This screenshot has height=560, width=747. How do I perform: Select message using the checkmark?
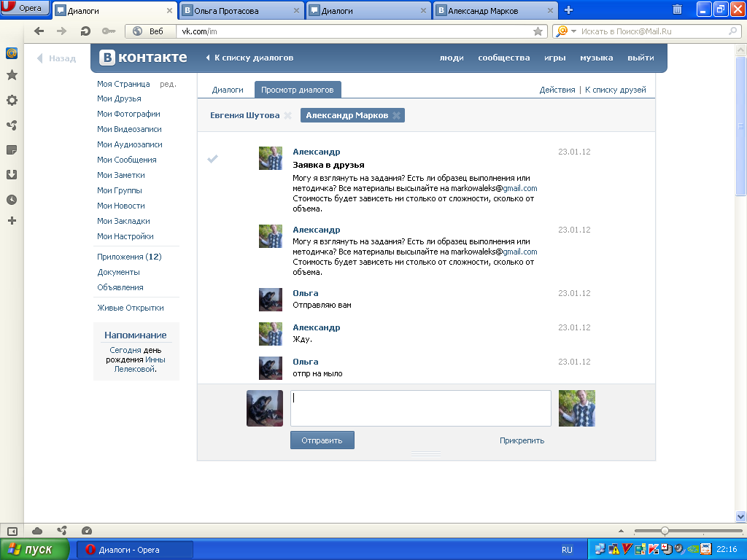coord(212,158)
